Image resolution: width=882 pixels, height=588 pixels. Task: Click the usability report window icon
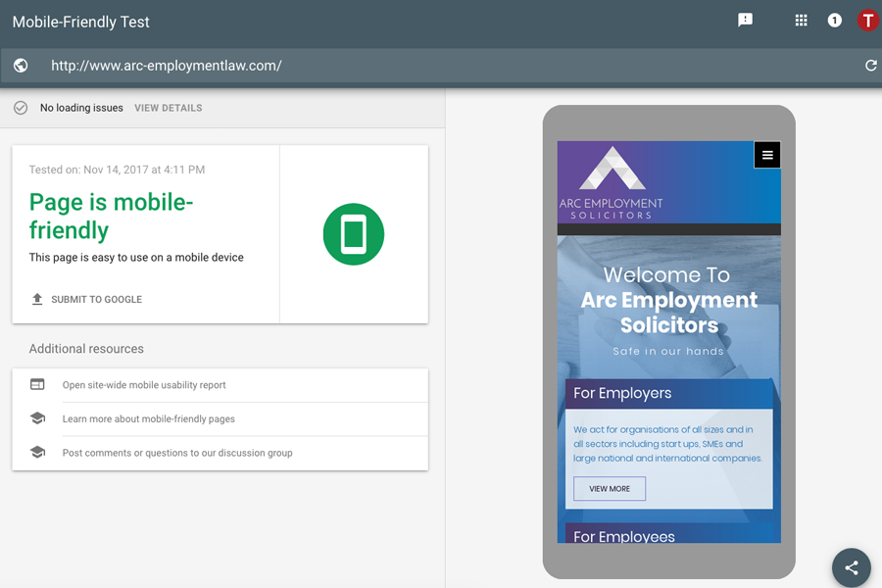click(x=37, y=384)
